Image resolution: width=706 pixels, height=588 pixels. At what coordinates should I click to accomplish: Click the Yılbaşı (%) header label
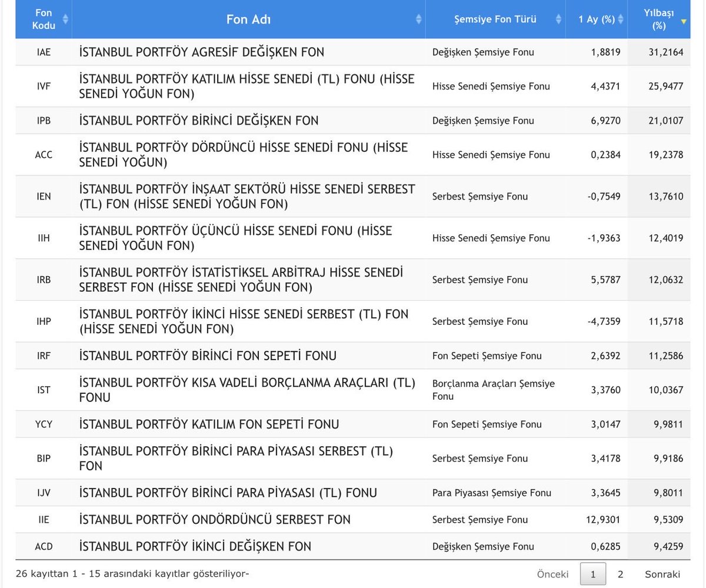tap(658, 19)
